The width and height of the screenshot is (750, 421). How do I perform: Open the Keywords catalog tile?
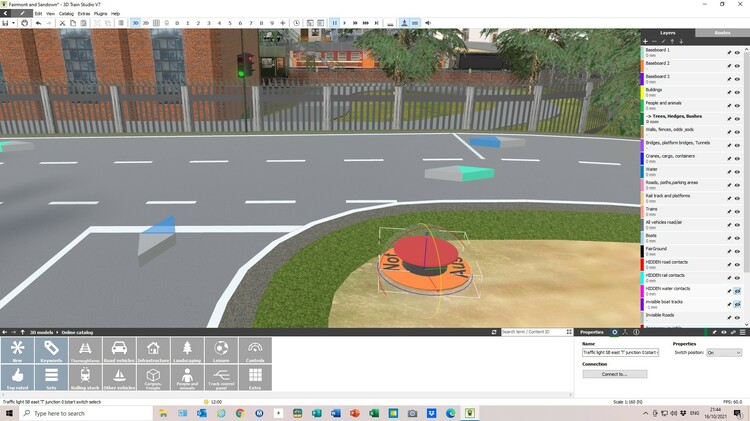[51, 350]
